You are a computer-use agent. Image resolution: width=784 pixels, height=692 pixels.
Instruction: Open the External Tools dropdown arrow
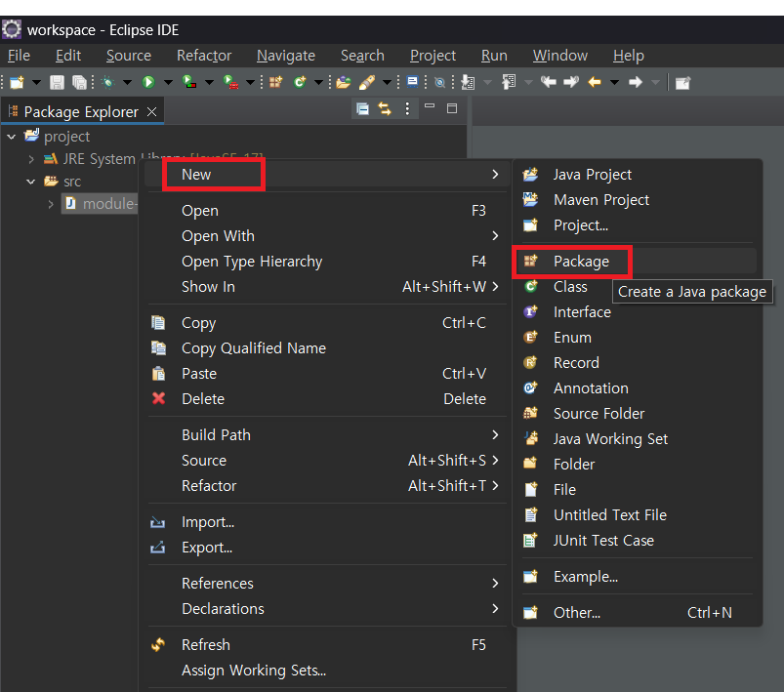[251, 83]
